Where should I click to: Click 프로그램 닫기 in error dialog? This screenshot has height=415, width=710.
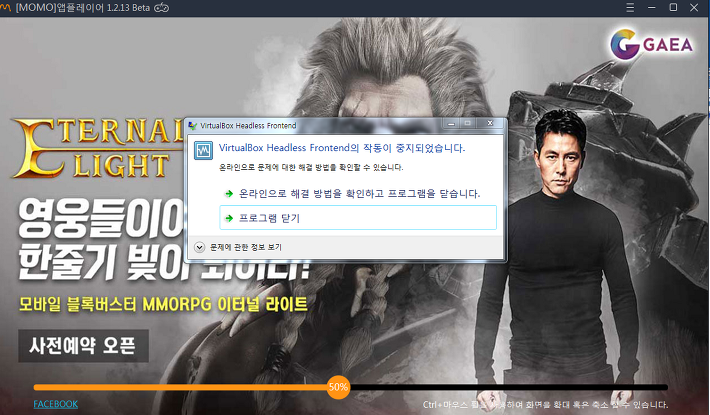coord(358,218)
